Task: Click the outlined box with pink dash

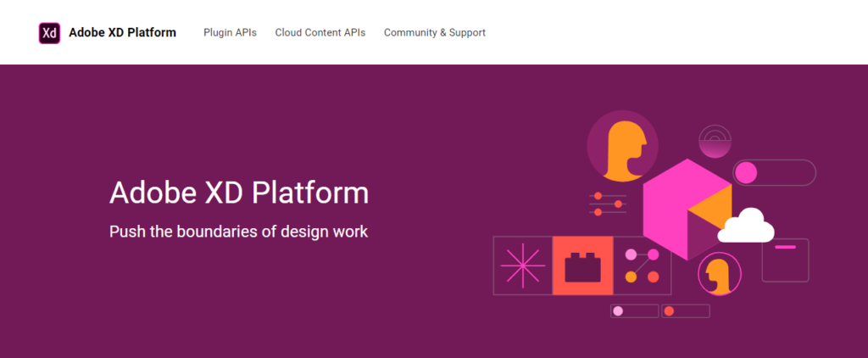Action: (785, 260)
